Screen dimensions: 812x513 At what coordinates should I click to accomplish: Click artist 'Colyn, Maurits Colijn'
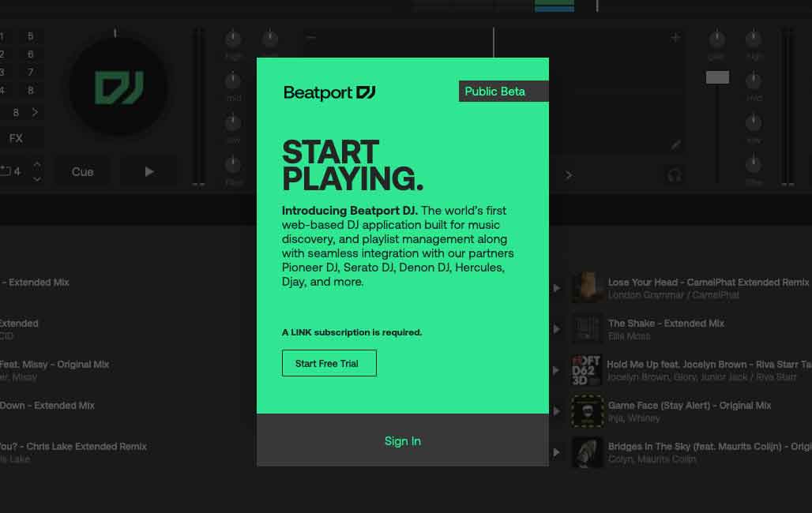click(652, 459)
